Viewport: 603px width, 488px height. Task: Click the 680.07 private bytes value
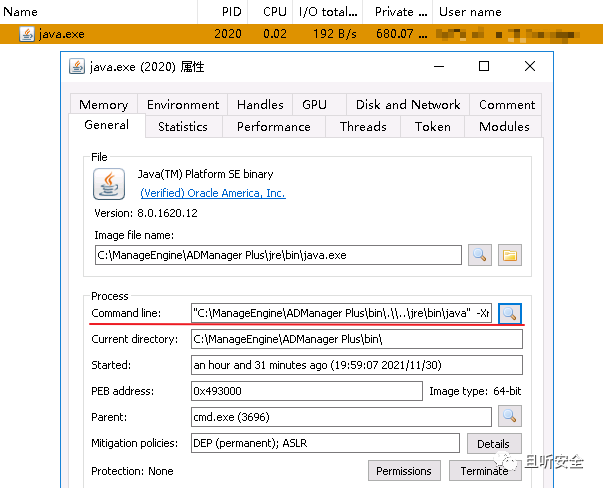401,34
